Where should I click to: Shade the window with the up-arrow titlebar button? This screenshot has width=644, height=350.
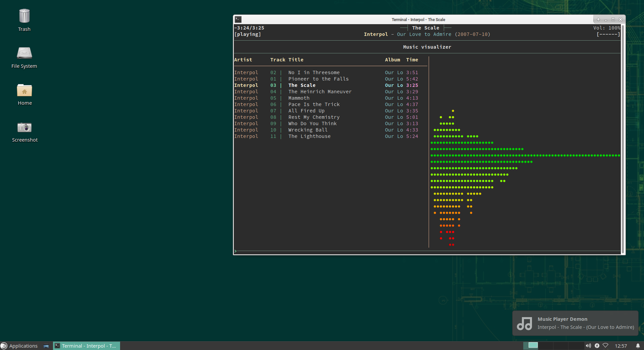pos(598,19)
